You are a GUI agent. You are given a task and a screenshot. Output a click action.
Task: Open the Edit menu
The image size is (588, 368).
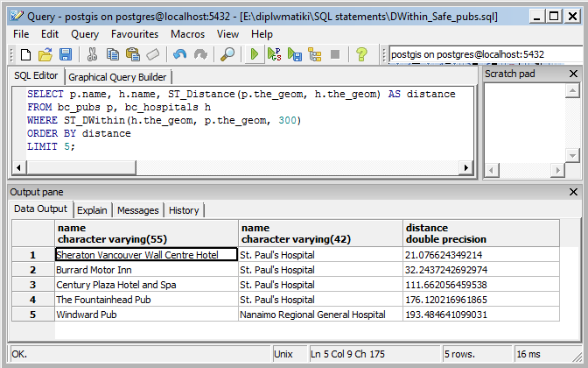pyautogui.click(x=50, y=34)
